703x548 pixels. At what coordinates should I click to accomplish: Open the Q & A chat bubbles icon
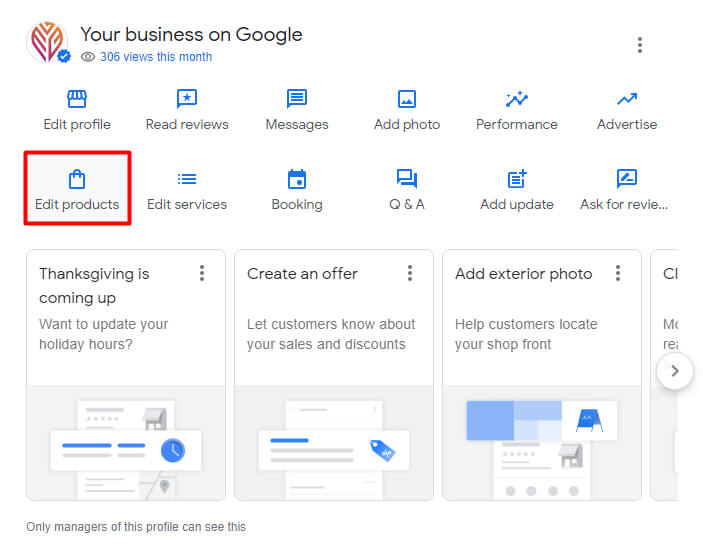(x=407, y=178)
